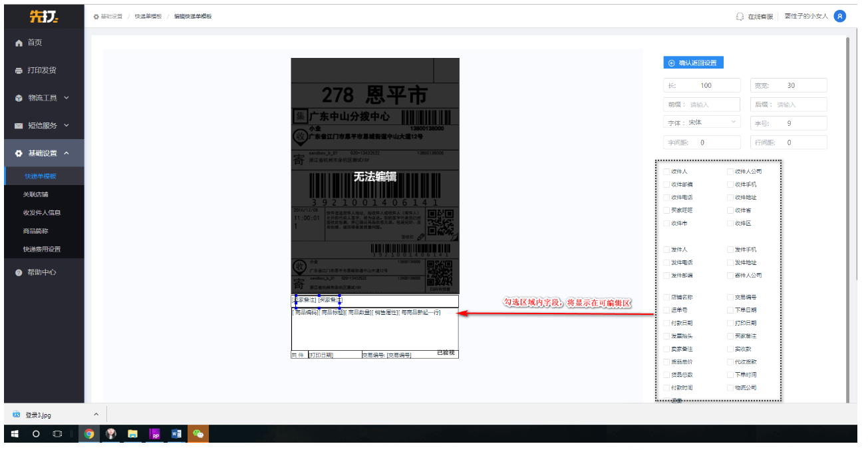Enable the 收件手机 field checkbox
Viewport: 868px width, 450px height.
730,184
